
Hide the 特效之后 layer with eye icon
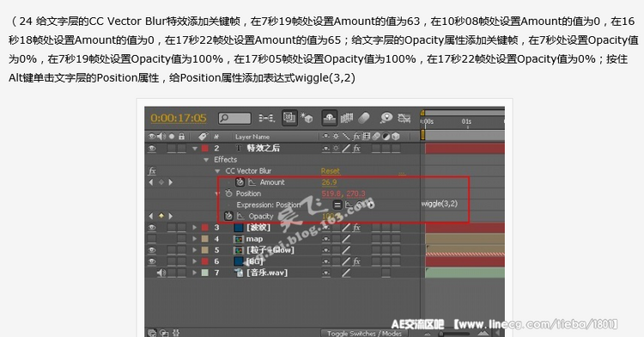point(152,149)
